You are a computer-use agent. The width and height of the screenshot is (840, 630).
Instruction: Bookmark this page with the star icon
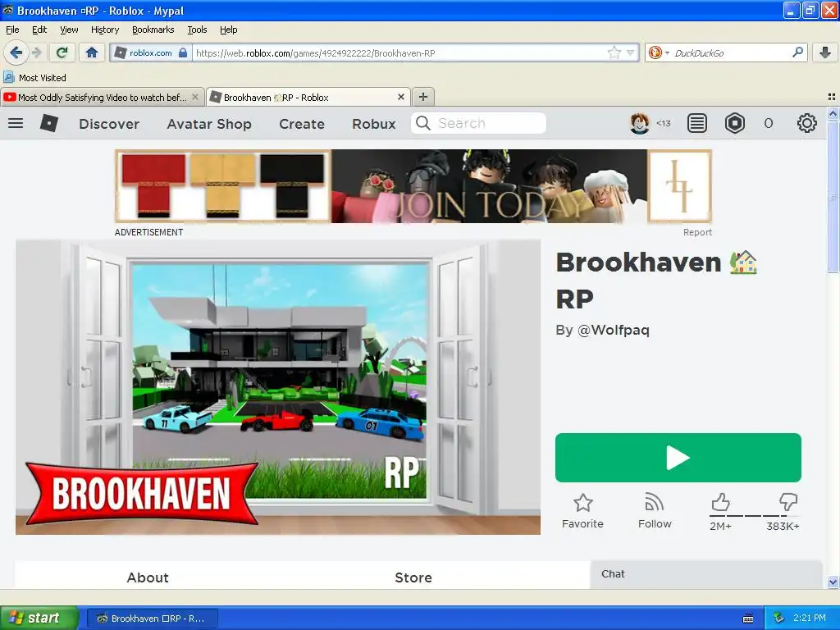(x=614, y=52)
